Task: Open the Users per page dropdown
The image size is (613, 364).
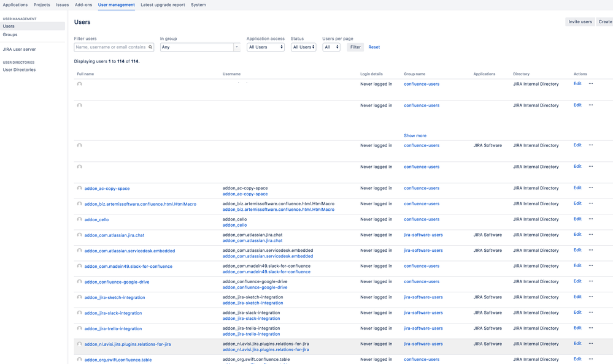Action: click(x=331, y=47)
